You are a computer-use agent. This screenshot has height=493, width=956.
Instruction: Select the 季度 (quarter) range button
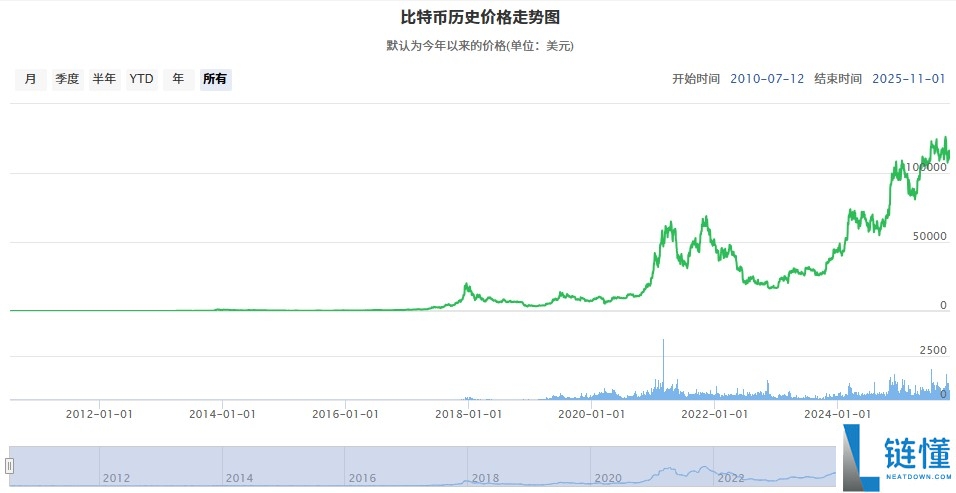click(x=68, y=79)
